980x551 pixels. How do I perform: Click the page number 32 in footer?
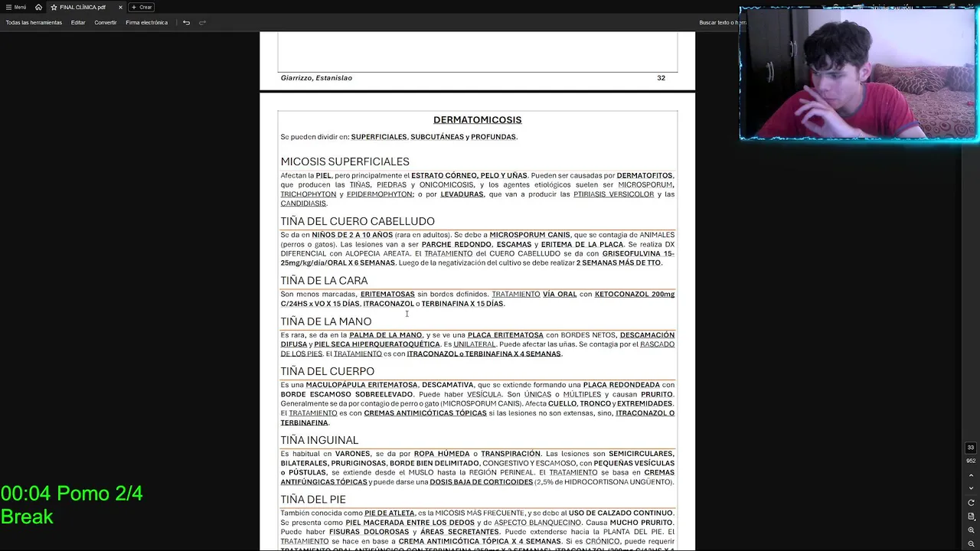[661, 78]
